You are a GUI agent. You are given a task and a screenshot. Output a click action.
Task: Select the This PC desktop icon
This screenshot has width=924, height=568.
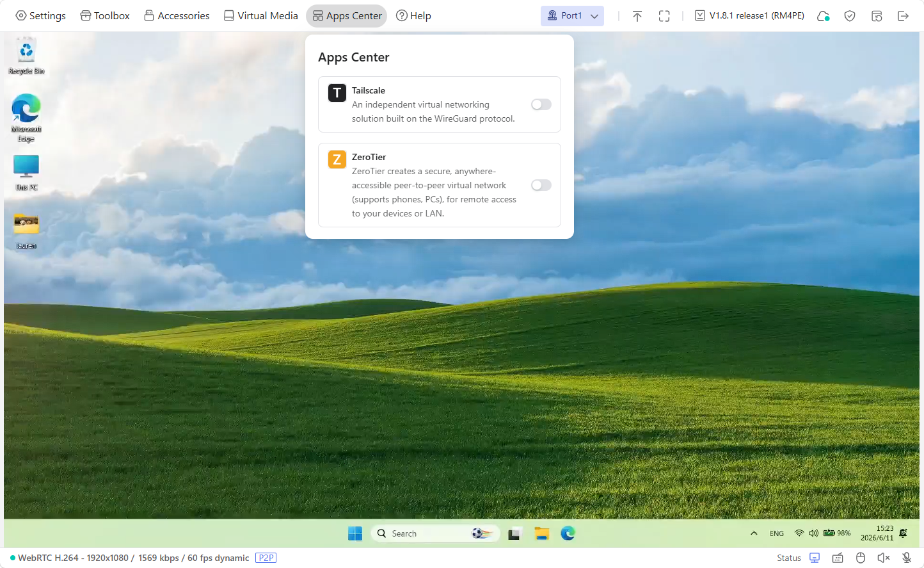pos(26,172)
